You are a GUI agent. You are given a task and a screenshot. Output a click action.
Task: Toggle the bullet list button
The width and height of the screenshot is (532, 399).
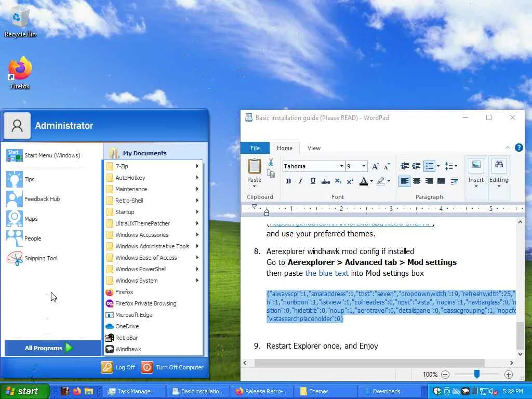tap(430, 166)
